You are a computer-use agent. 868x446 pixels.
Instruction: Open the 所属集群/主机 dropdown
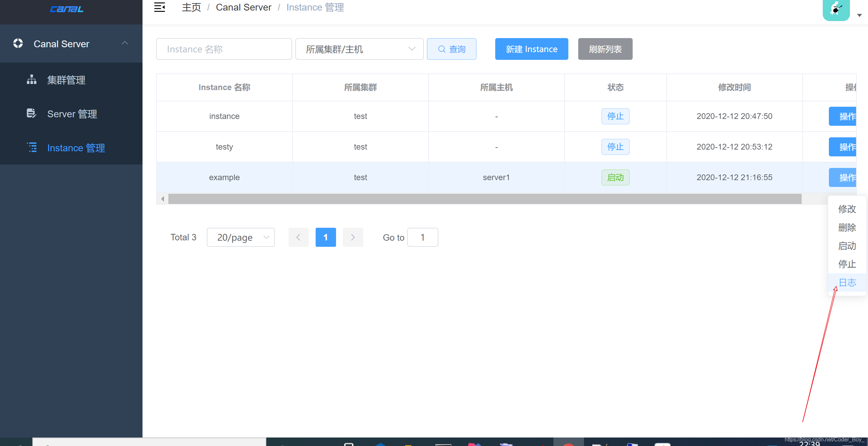360,49
